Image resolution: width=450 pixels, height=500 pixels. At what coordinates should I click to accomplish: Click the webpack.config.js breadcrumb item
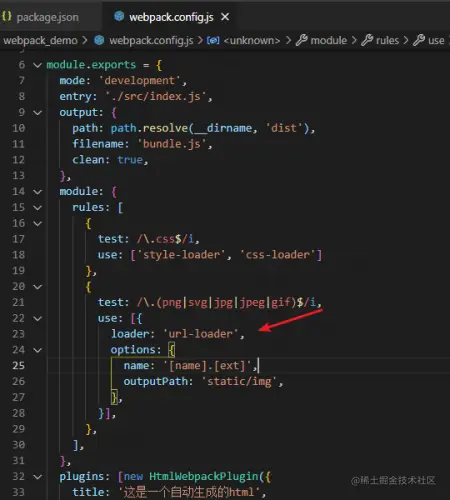[151, 41]
